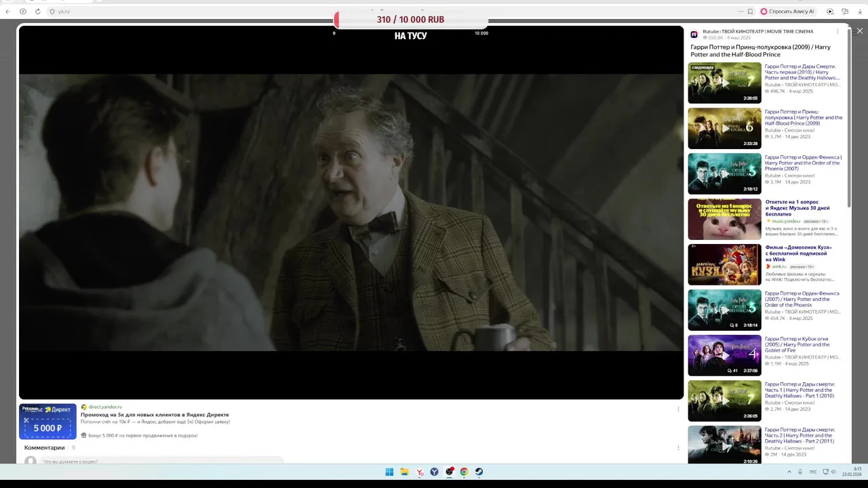Screen dimensions: 868x488
Task: Open Deathly Hallows Part 1 2,7M views thumbnail
Action: pyautogui.click(x=724, y=401)
